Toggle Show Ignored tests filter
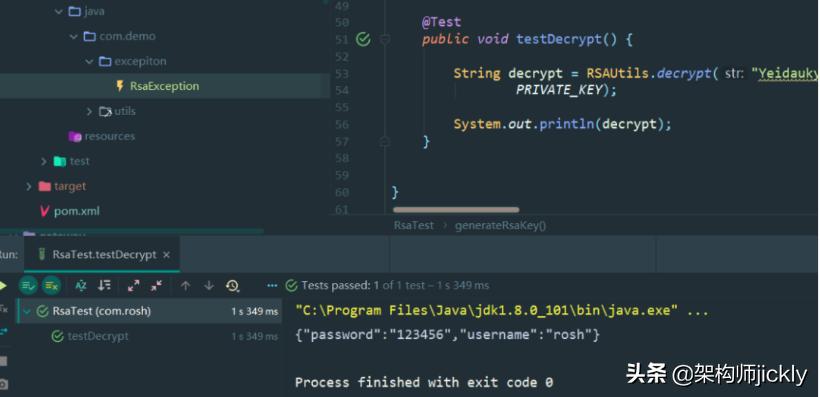The width and height of the screenshot is (820, 397). click(x=51, y=286)
